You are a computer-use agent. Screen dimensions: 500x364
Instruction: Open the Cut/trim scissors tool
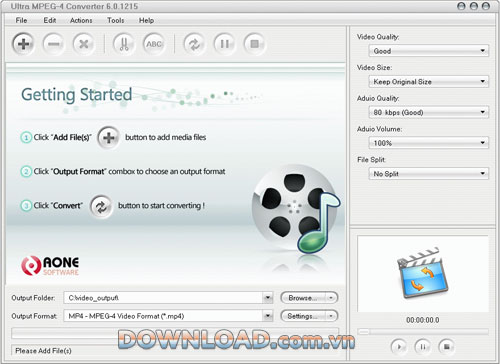(x=124, y=44)
